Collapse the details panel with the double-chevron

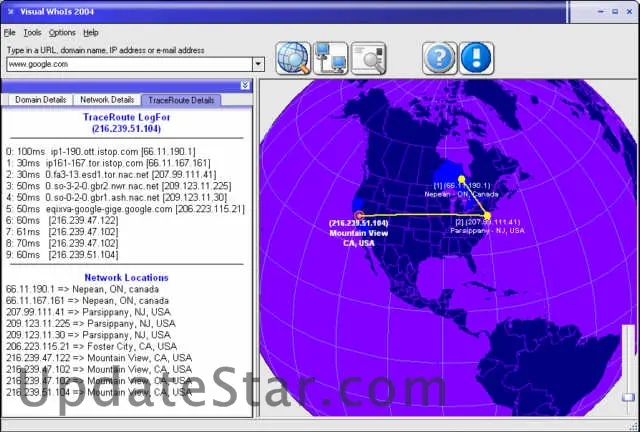tap(245, 85)
